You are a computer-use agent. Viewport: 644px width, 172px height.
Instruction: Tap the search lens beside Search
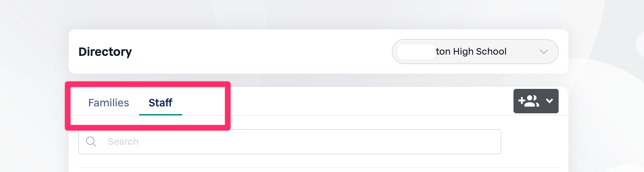click(x=91, y=142)
